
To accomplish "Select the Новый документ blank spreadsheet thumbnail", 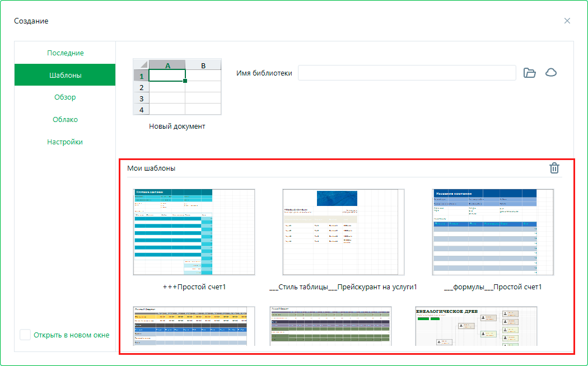I will point(177,87).
